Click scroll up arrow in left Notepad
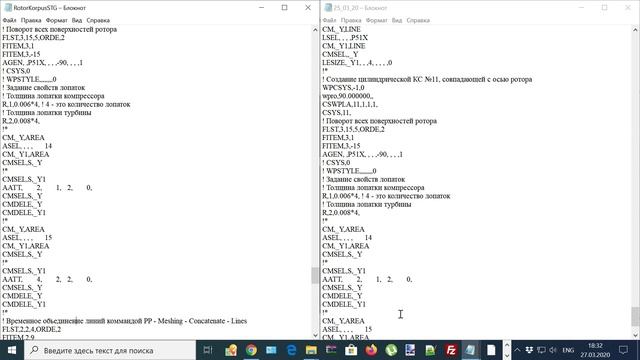 315,30
